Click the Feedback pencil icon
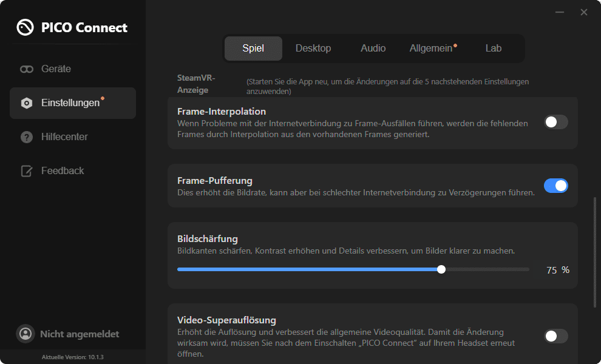The width and height of the screenshot is (601, 364). tap(27, 171)
